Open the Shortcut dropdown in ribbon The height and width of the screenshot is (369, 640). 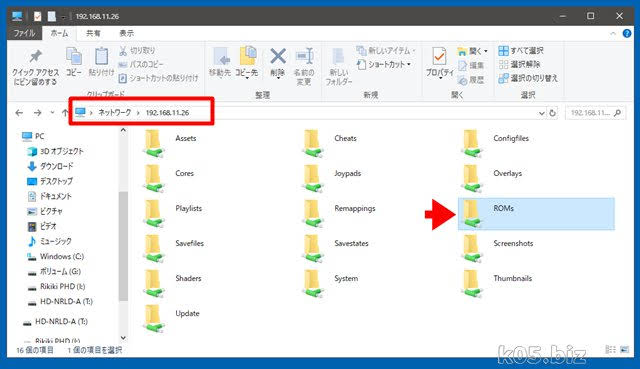point(383,64)
